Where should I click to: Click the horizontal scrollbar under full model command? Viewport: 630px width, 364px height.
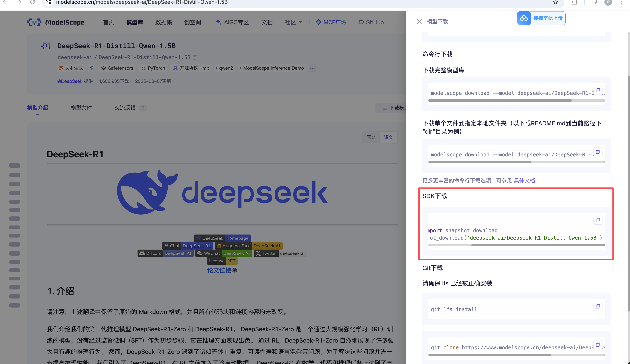[x=500, y=101]
